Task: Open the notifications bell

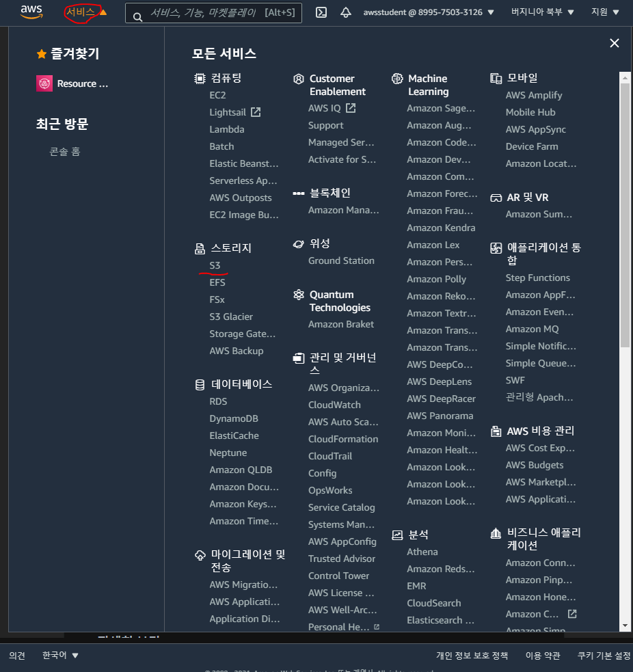Action: click(x=345, y=12)
